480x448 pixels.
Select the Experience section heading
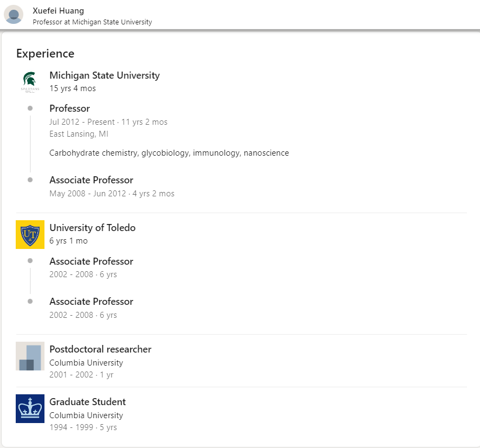[x=45, y=54]
